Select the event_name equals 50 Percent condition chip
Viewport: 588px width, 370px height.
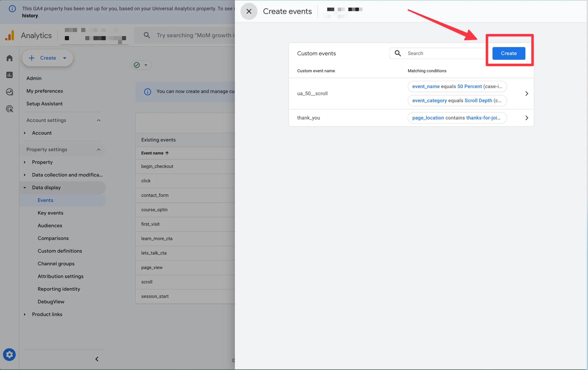tap(457, 86)
